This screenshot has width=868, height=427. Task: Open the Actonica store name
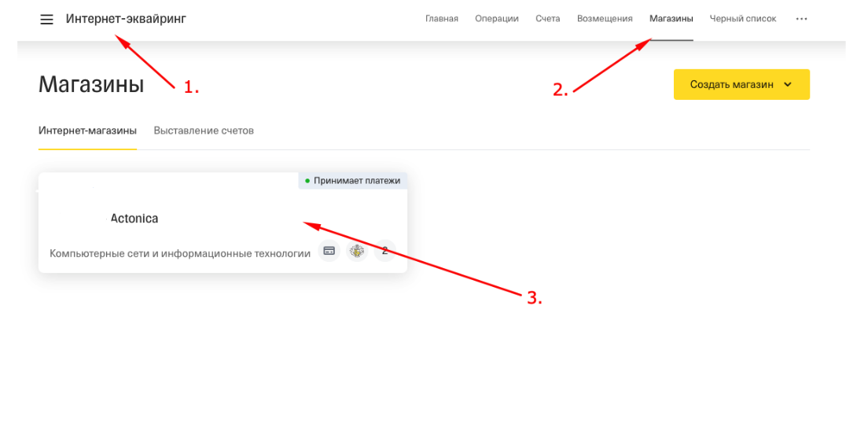click(134, 219)
